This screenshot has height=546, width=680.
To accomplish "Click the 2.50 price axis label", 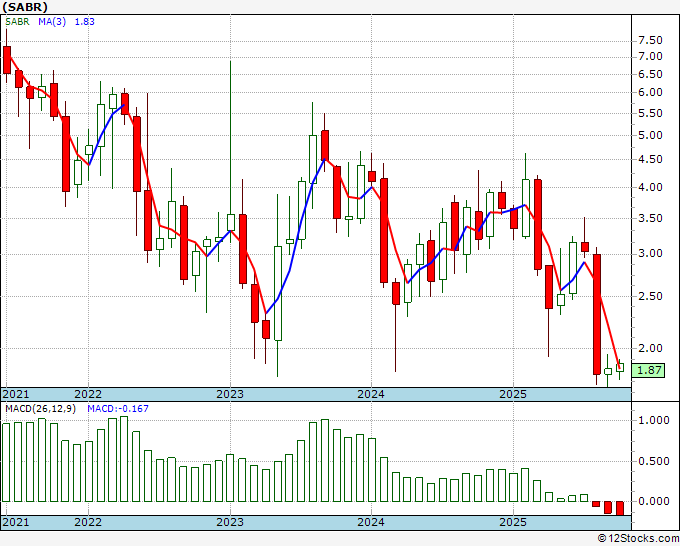I will tap(650, 297).
